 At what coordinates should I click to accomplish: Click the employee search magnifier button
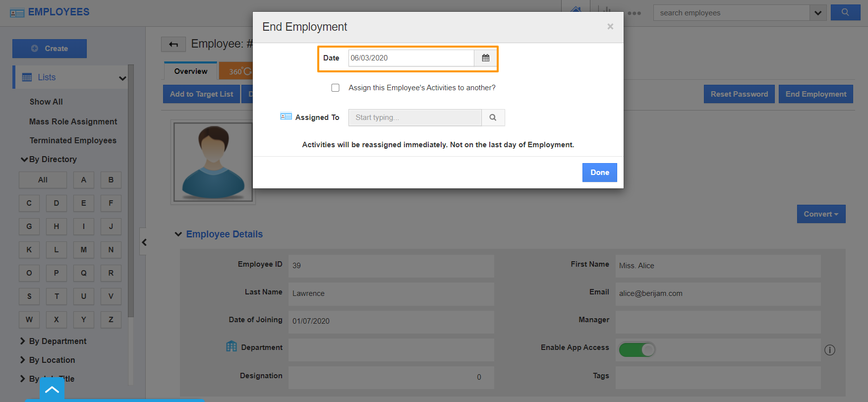coord(845,13)
